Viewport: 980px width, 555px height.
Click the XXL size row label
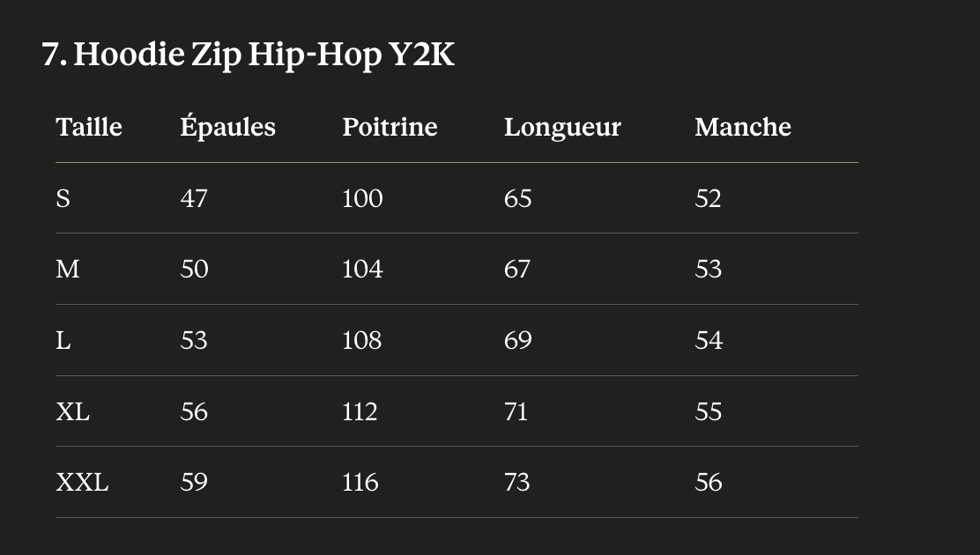[x=82, y=483]
